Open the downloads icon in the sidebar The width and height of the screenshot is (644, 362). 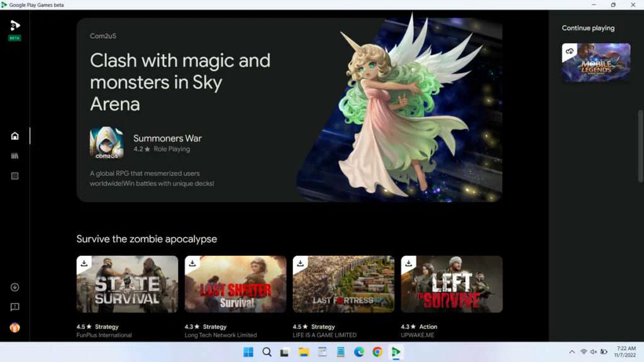point(14,287)
